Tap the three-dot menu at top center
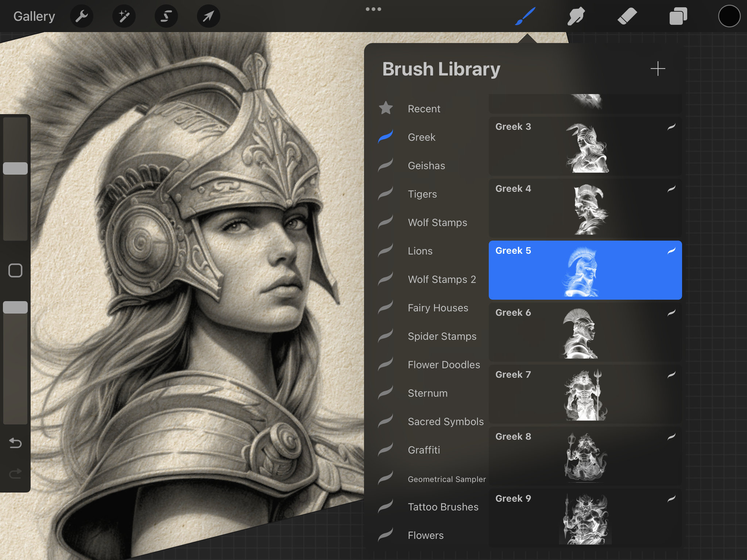 (x=373, y=9)
